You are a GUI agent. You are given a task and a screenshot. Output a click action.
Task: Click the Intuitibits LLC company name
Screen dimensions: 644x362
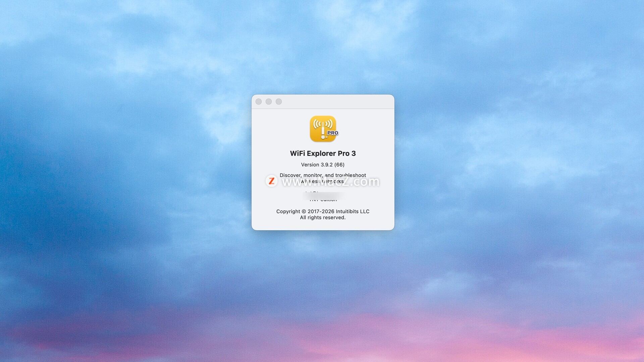(x=352, y=212)
